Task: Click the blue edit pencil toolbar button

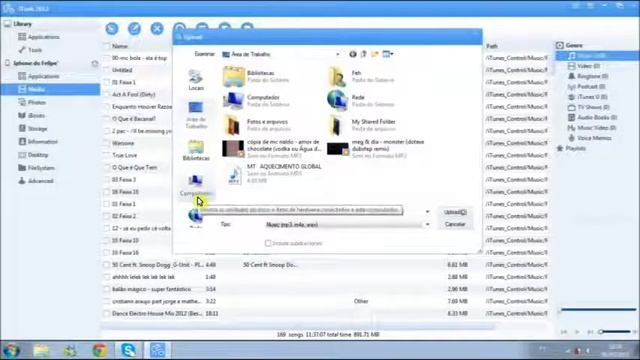Action: pos(134,29)
